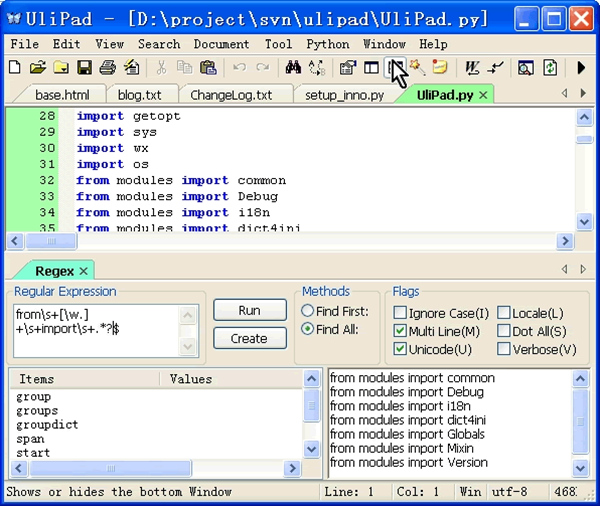The height and width of the screenshot is (506, 600).
Task: Open the tab list dropdown arrow in the editor
Action: coord(584,94)
